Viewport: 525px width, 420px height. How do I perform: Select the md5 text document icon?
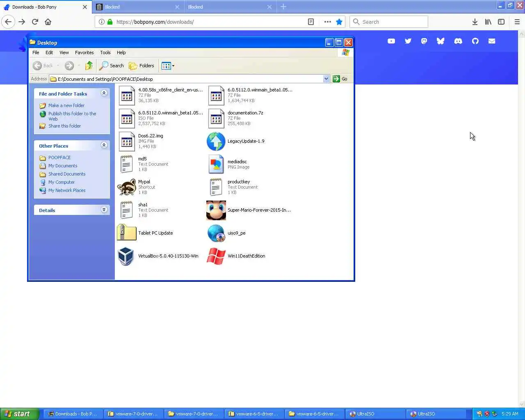point(126,164)
